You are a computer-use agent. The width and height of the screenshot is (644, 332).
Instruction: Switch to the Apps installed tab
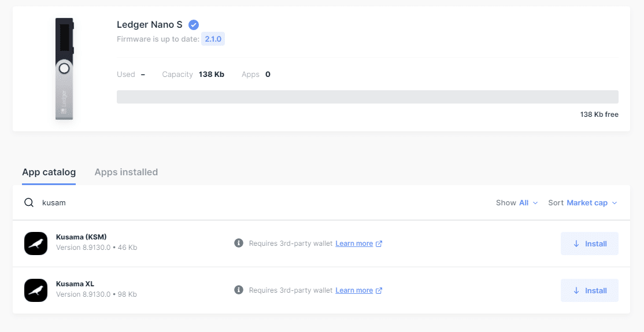click(x=126, y=172)
